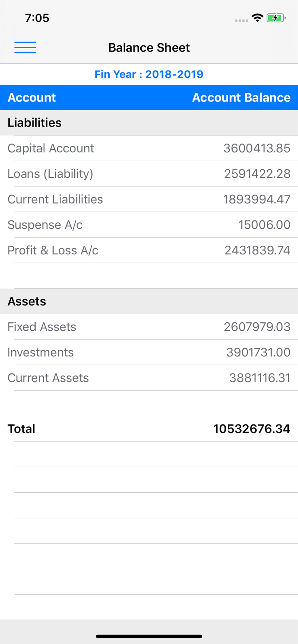Open the Loans (Liability) row
The width and height of the screenshot is (298, 644).
pyautogui.click(x=149, y=174)
